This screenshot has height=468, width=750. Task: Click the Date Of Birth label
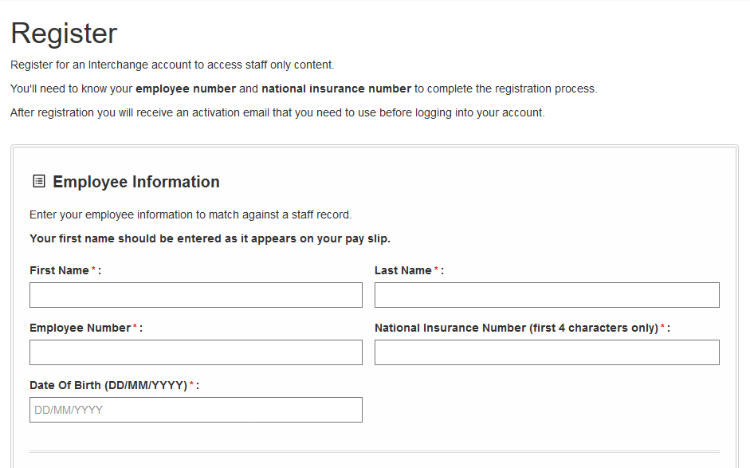[108, 385]
